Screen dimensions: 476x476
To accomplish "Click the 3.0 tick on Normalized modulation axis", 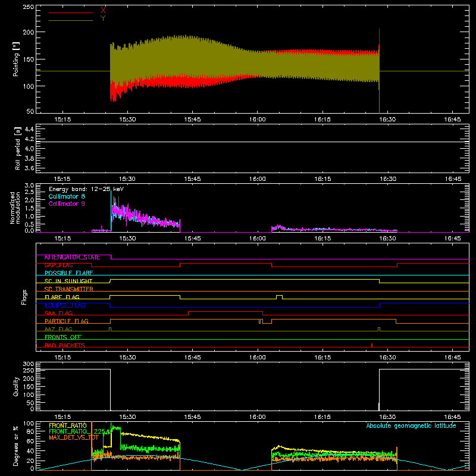I will tap(29, 186).
